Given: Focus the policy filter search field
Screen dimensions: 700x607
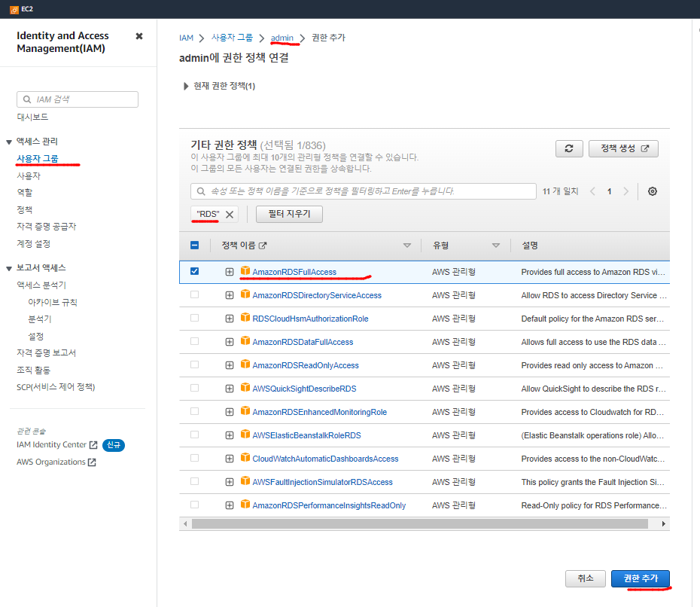Looking at the screenshot, I should click(364, 191).
